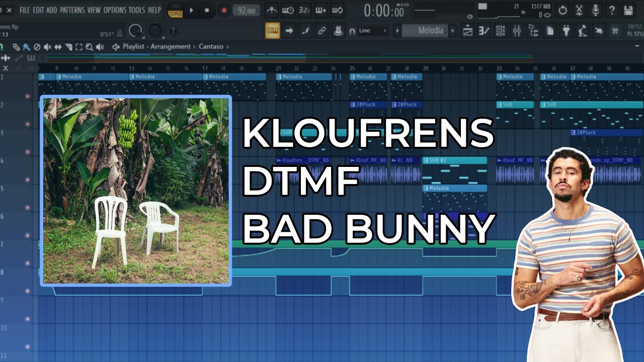
Task: Open the VIEW menu
Action: point(94,10)
